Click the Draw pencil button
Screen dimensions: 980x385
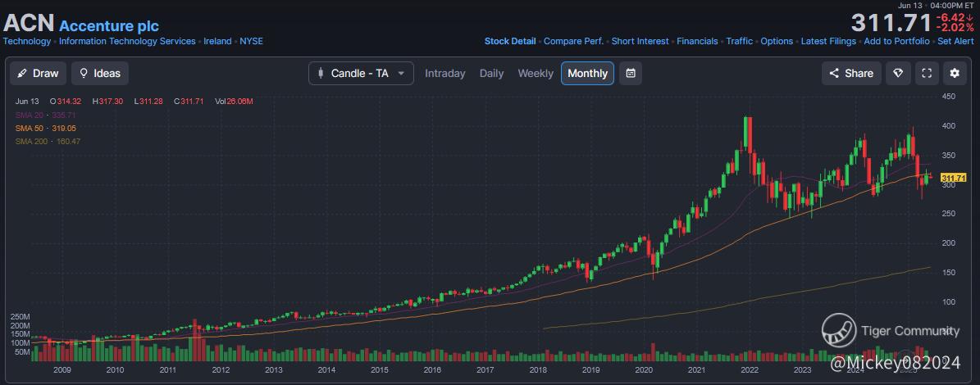(38, 73)
